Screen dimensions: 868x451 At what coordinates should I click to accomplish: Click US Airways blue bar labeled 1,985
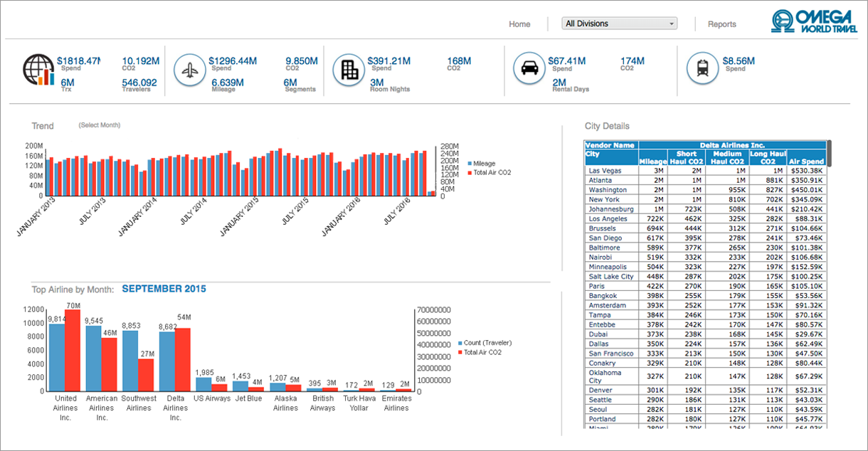pos(203,384)
